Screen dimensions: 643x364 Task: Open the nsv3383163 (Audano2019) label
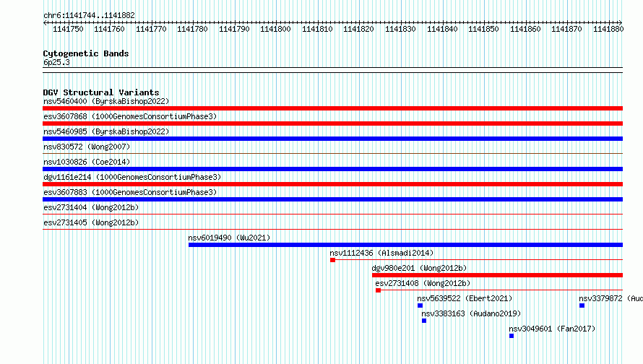471,313
